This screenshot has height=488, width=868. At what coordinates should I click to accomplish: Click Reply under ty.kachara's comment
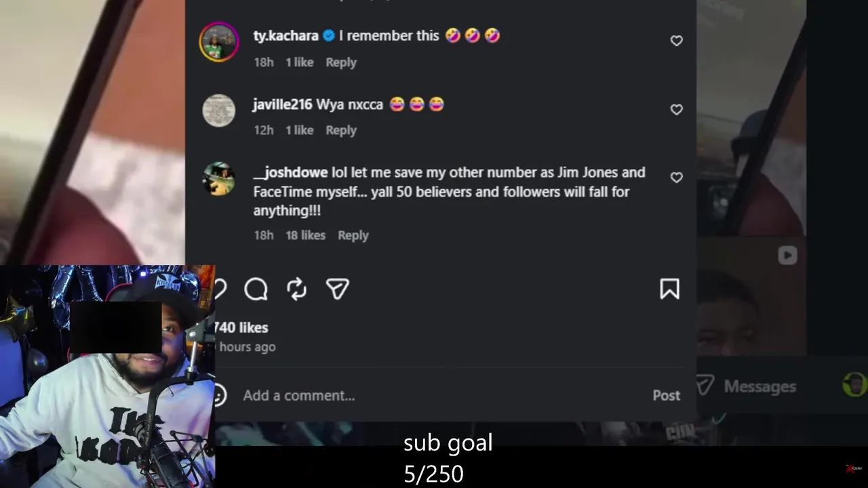[341, 62]
